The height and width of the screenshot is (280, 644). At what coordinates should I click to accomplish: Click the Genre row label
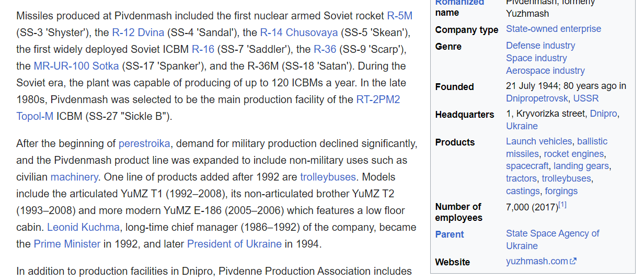(x=448, y=46)
